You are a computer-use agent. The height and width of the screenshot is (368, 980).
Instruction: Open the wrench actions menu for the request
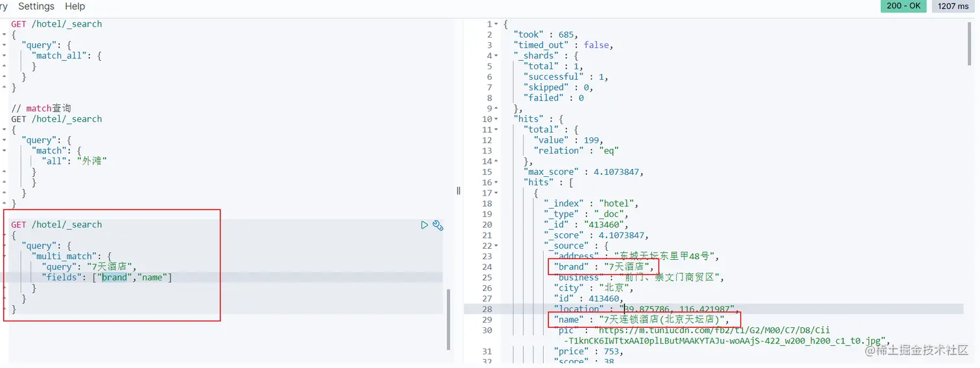(438, 225)
